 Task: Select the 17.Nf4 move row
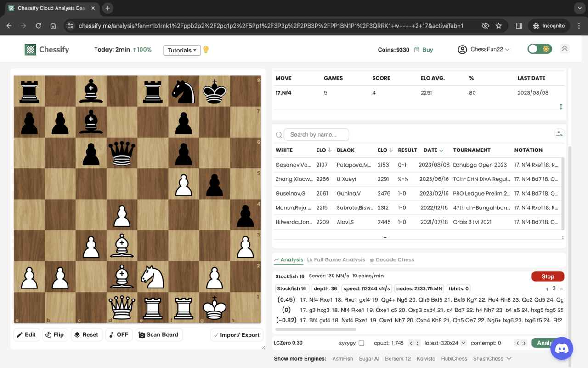pyautogui.click(x=419, y=93)
